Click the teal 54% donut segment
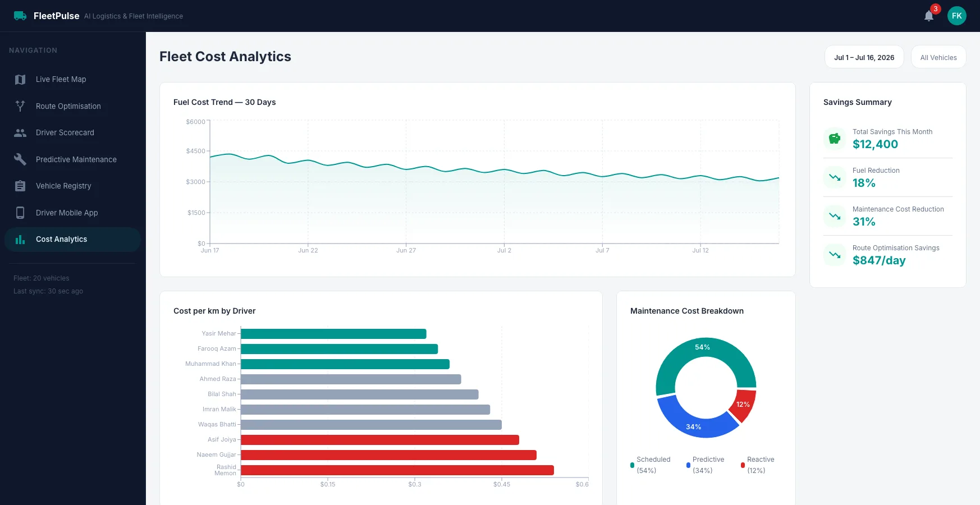The height and width of the screenshot is (505, 980). click(703, 348)
